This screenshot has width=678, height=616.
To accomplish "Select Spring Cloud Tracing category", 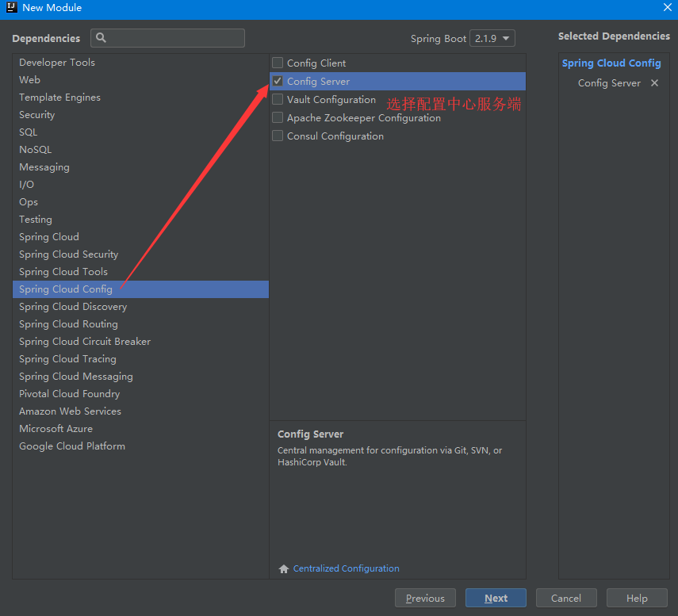I will click(x=140, y=359).
